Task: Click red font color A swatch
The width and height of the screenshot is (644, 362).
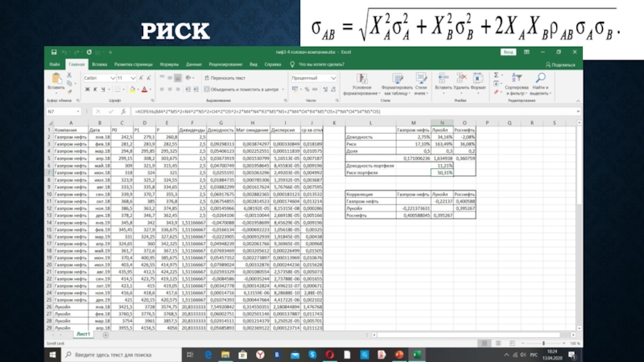Action: pos(145,89)
